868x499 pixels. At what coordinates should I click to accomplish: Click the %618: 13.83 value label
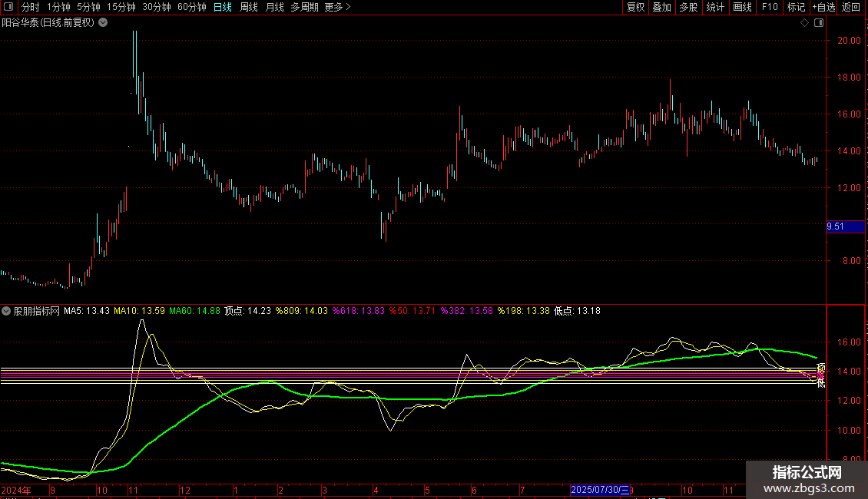358,311
